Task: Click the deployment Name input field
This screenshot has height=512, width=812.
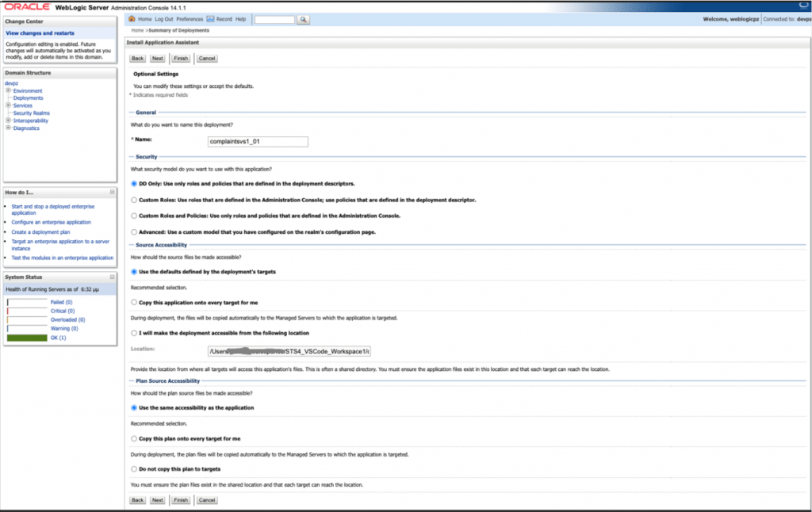Action: pos(258,141)
